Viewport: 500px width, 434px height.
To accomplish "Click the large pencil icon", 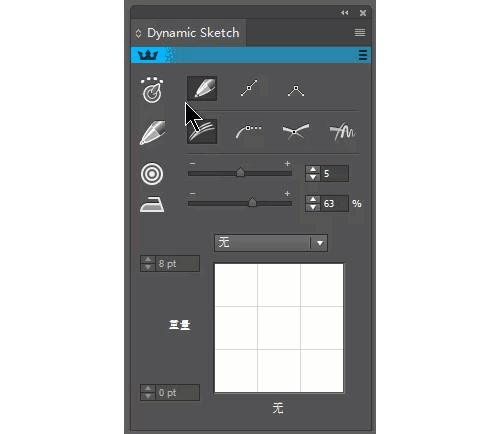I will point(153,132).
